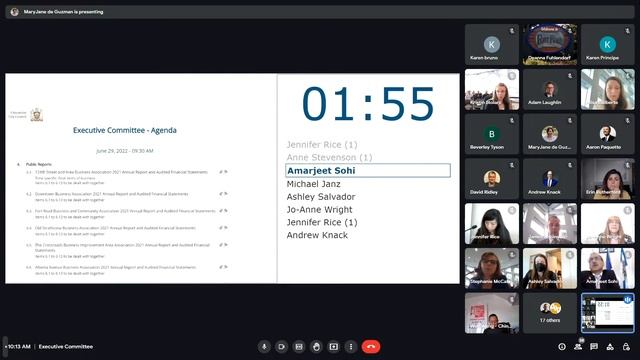Click the 10:13 AM clock in bottom bar
Viewport: 640px width, 360px height.
[19, 347]
